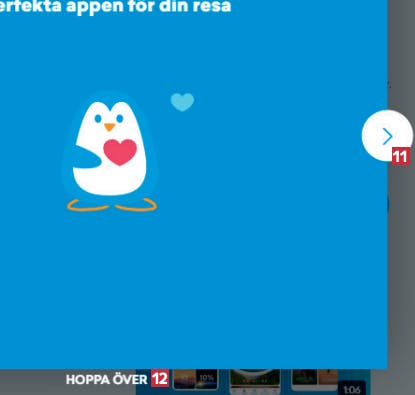Advance to next slide with chevron arrow
The width and height of the screenshot is (415, 395).
[x=387, y=136]
